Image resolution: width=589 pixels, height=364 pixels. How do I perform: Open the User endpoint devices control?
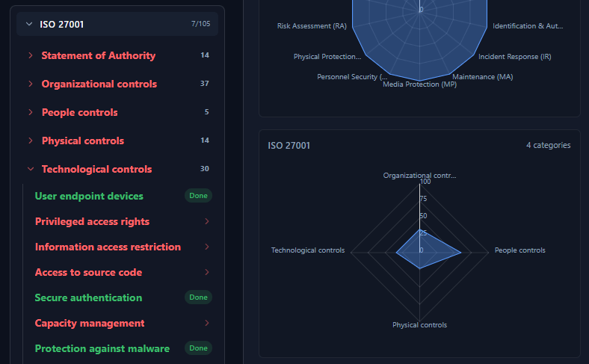click(x=89, y=196)
